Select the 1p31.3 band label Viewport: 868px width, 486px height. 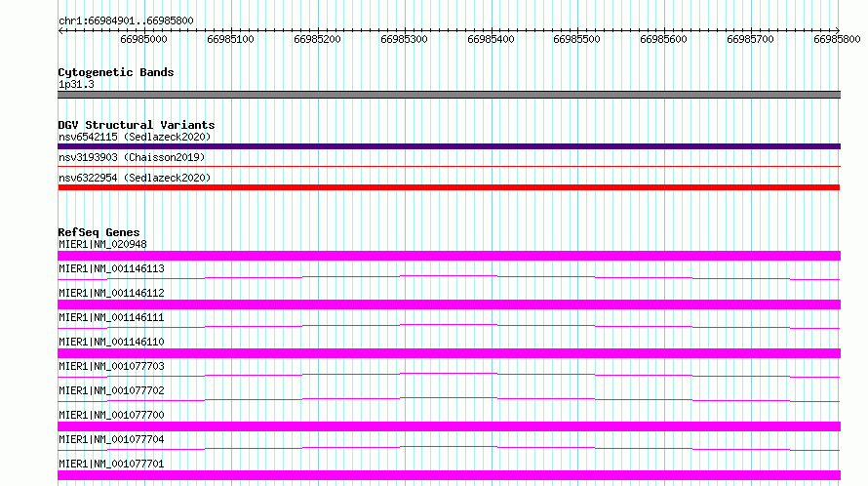76,84
